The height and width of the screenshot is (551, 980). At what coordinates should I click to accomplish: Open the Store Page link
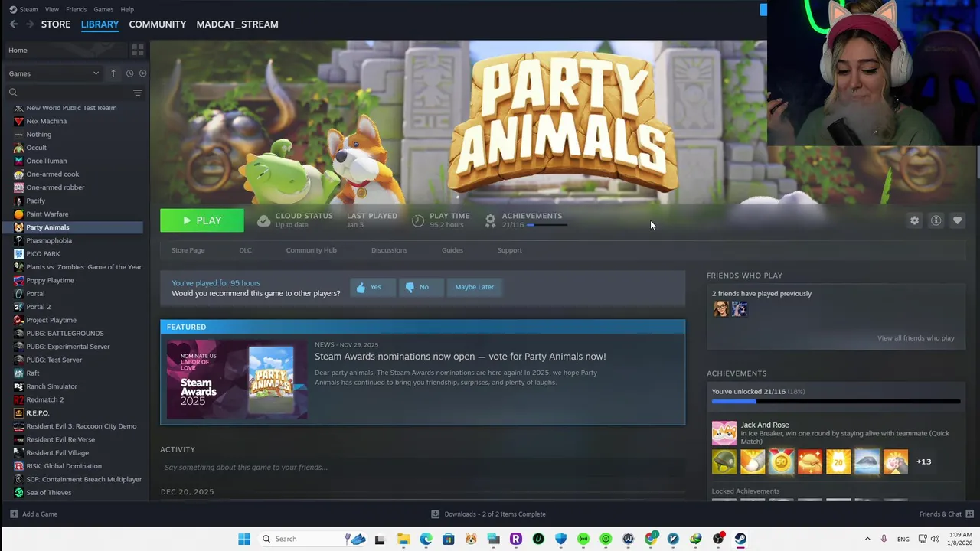click(188, 250)
